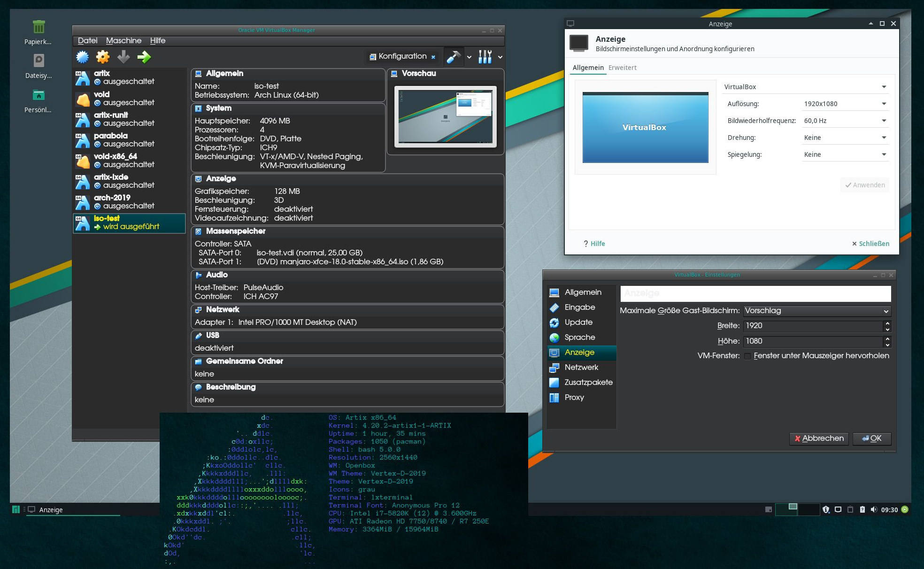The image size is (924, 569).
Task: Open the Maschine menu
Action: click(123, 41)
